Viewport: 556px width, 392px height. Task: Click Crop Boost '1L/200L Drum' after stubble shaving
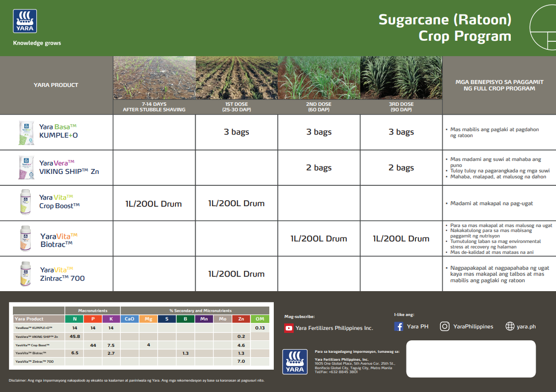pos(154,204)
